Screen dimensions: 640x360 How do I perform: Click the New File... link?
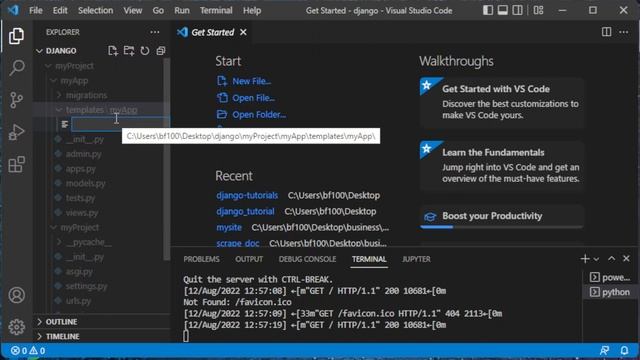[x=244, y=81]
